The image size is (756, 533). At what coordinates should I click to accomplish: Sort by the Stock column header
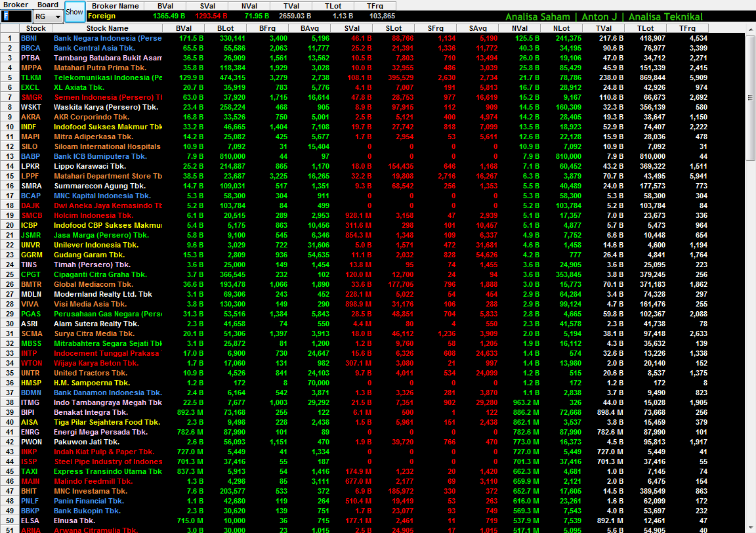pyautogui.click(x=35, y=28)
